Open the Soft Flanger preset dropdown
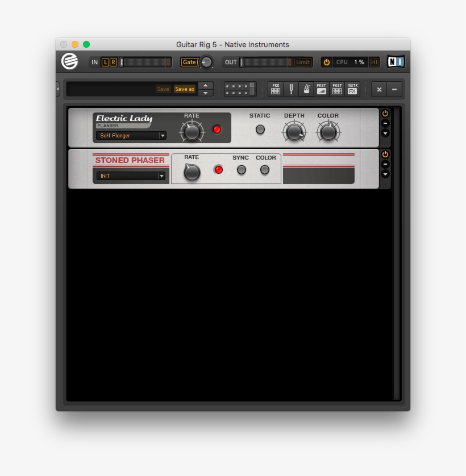This screenshot has width=466, height=476. 163,136
